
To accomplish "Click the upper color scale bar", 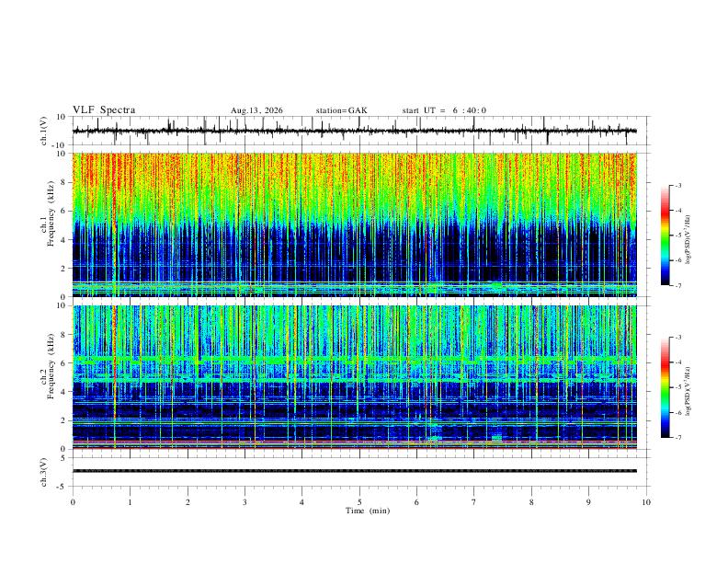I will pyautogui.click(x=665, y=236).
